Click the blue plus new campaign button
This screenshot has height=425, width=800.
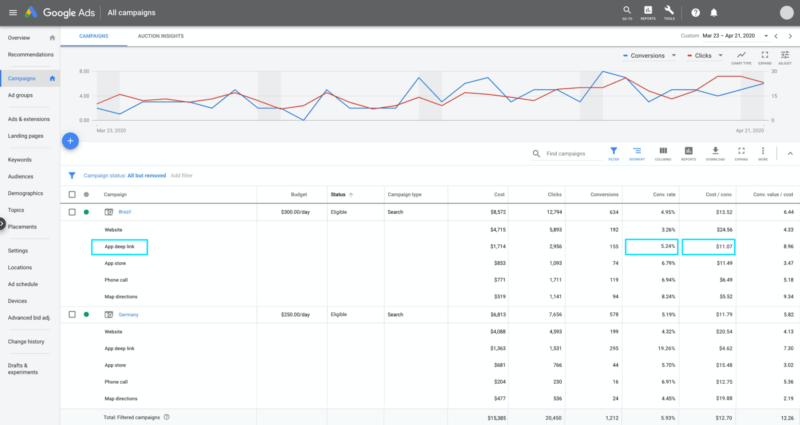coord(70,141)
